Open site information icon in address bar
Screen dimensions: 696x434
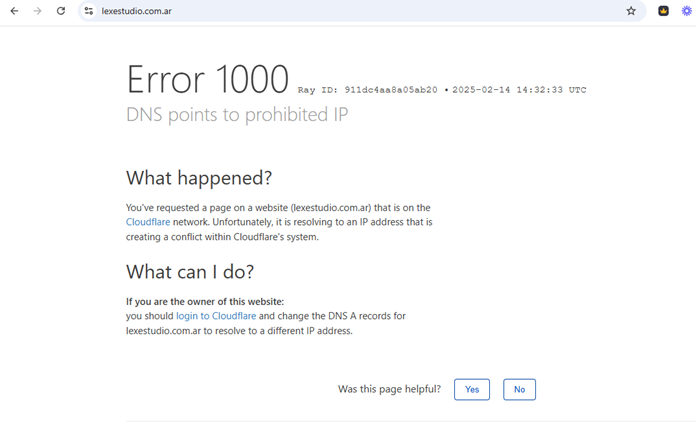(x=89, y=11)
